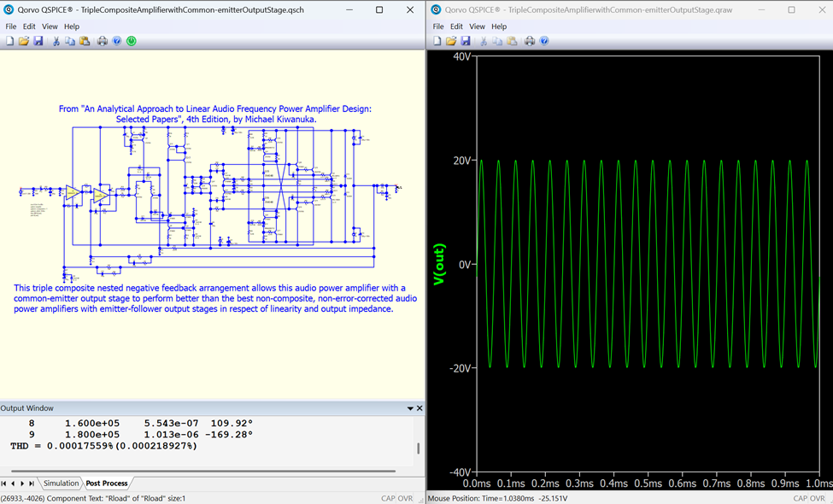Image resolution: width=833 pixels, height=504 pixels.
Task: Save waveform data in plot window toolbar
Action: point(466,41)
